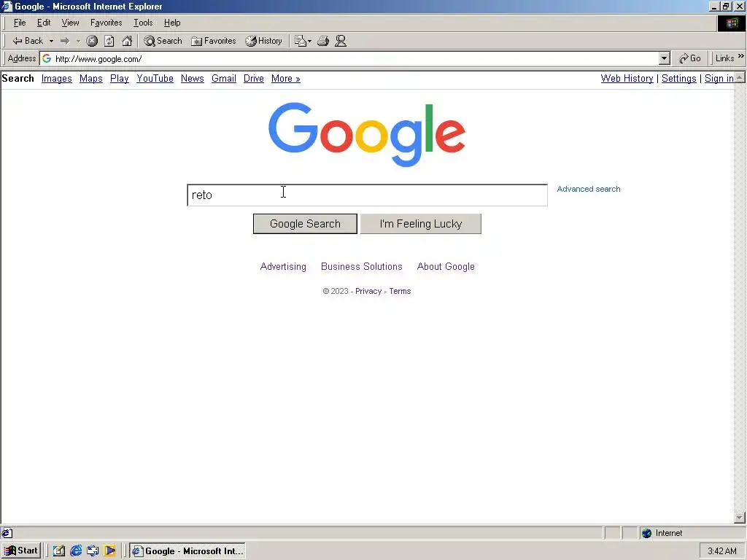Open the News link
747x560 pixels.
click(x=193, y=79)
